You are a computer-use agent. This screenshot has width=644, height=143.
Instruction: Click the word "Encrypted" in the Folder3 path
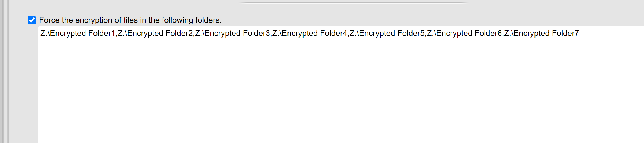222,33
